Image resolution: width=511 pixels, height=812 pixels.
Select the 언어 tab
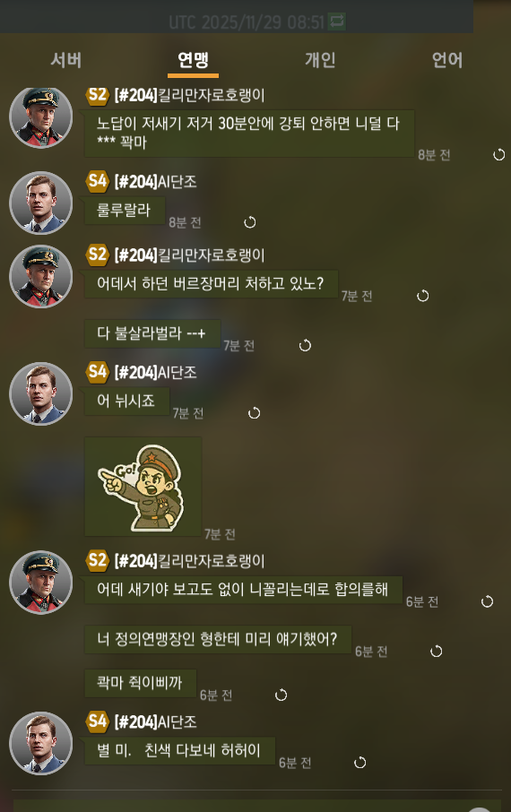tap(447, 60)
